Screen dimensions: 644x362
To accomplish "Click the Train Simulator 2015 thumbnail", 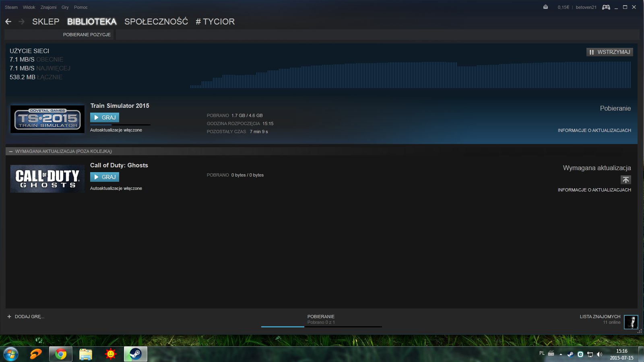I will (x=47, y=119).
